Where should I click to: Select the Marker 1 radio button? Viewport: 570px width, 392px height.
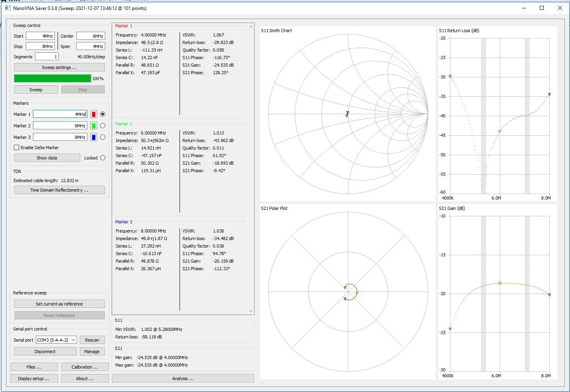coord(103,114)
